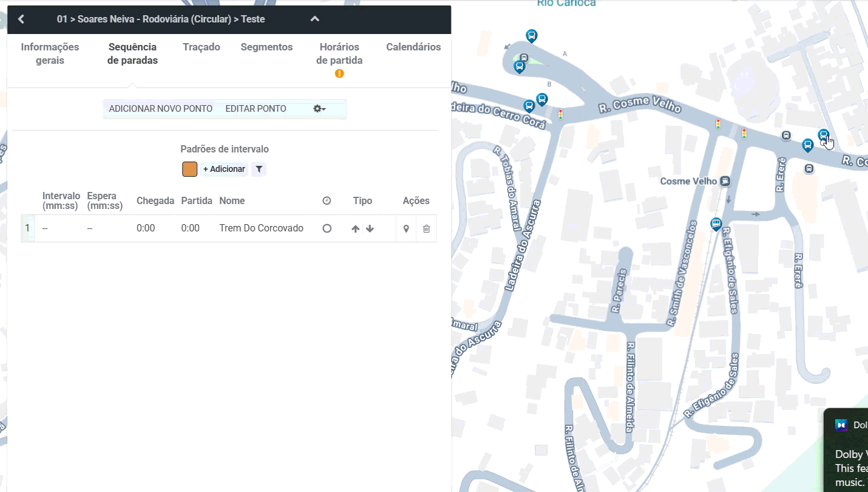Switch to the Segmentos tab
Viewport: 868px width, 492px height.
[266, 47]
